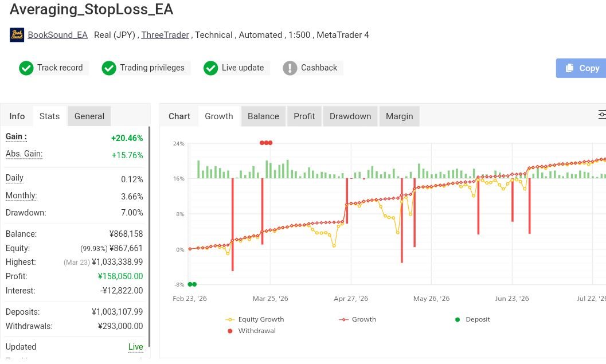Click the Abs. Gain label
The height and width of the screenshot is (364, 606).
tap(24, 154)
